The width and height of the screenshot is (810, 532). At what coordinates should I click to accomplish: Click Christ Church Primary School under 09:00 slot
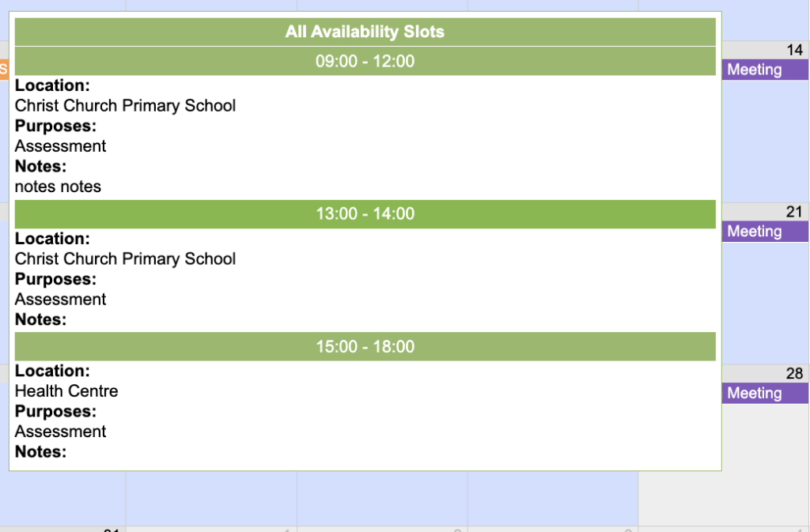pyautogui.click(x=125, y=105)
